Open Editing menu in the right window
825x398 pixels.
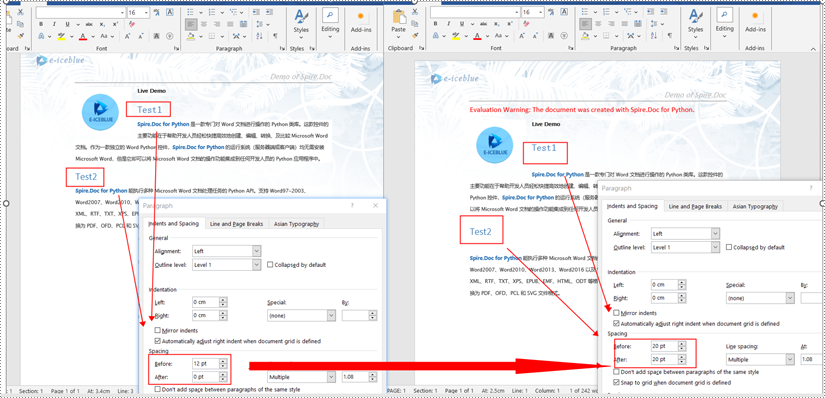pos(725,22)
